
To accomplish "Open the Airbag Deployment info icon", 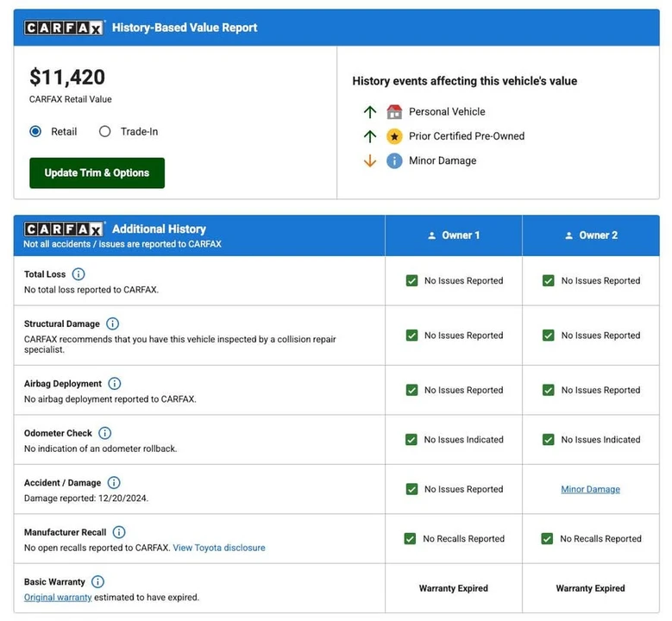I will tap(115, 383).
